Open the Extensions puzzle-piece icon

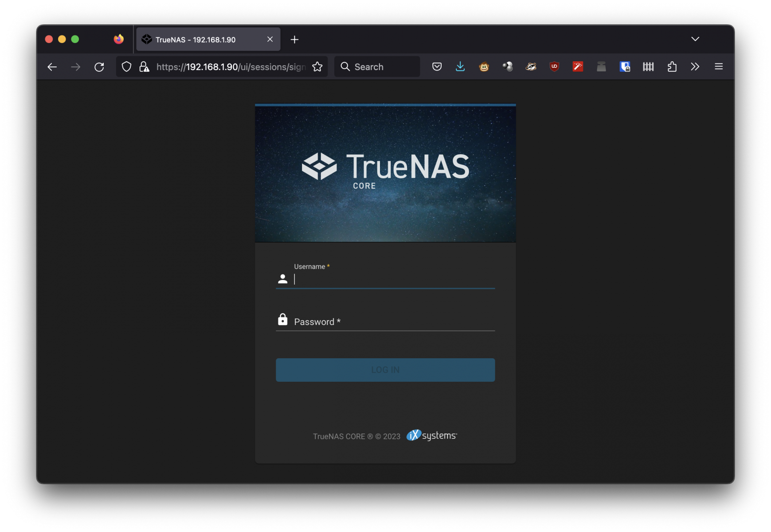pos(672,67)
